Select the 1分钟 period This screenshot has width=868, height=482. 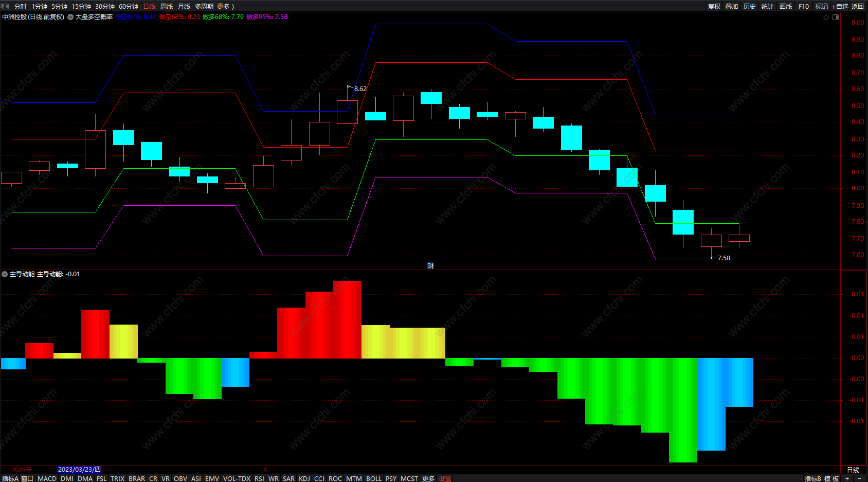point(39,7)
